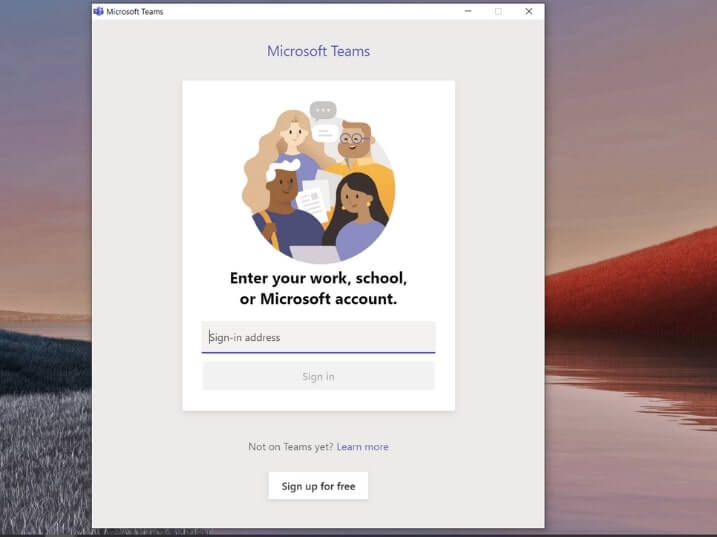This screenshot has height=537, width=717.
Task: Focus the Sign-in address field
Action: tap(318, 338)
